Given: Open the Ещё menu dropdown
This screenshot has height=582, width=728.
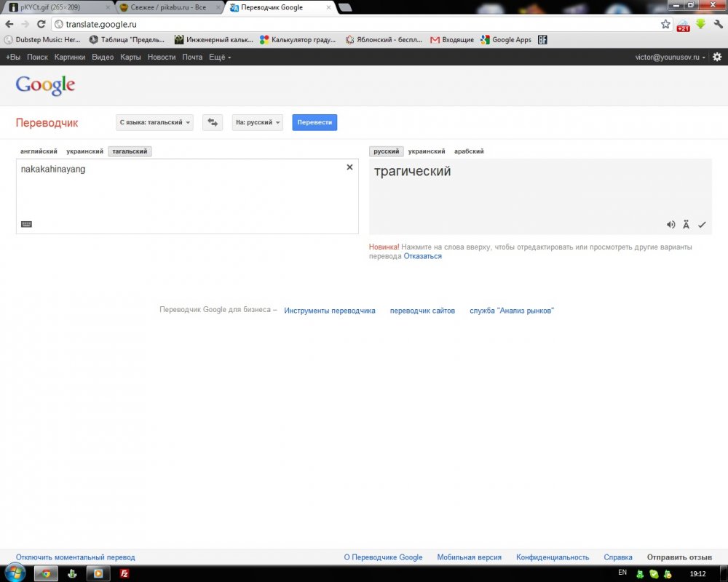Looking at the screenshot, I should [220, 57].
